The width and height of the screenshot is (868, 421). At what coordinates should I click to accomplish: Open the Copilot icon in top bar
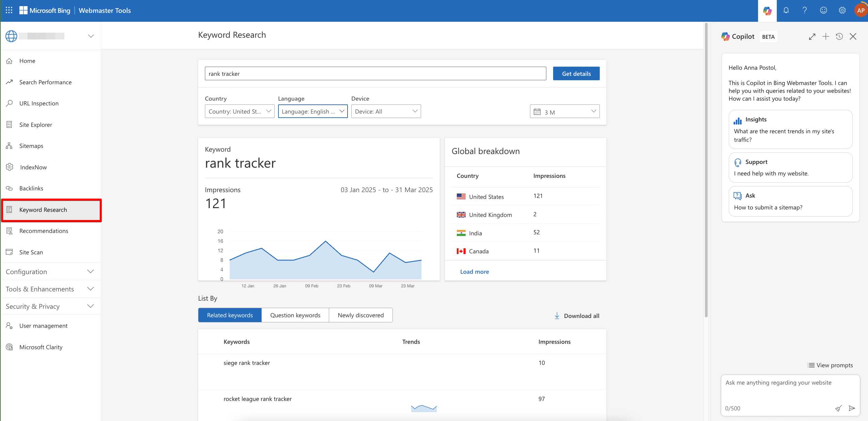pyautogui.click(x=767, y=11)
